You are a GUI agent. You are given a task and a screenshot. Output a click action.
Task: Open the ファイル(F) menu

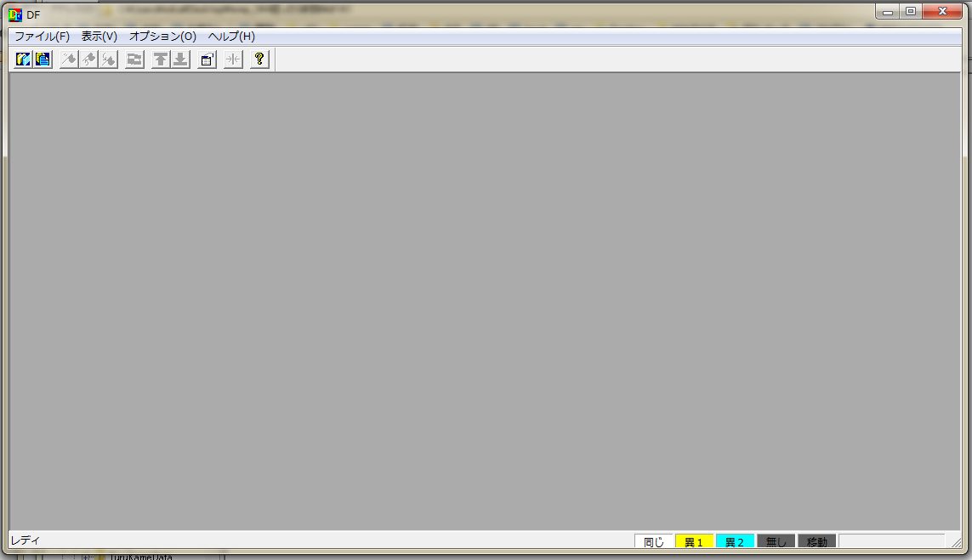point(40,37)
